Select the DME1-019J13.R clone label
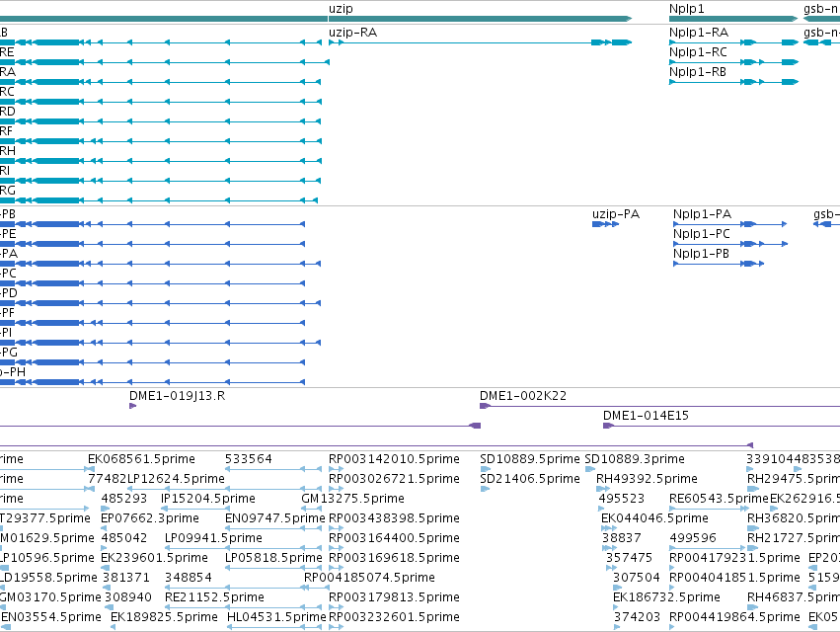 [x=178, y=396]
